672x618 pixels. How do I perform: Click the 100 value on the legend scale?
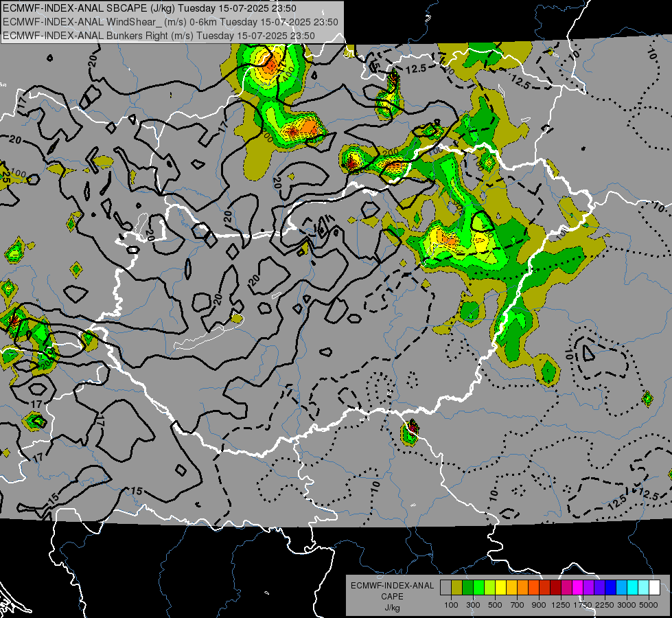point(451,605)
